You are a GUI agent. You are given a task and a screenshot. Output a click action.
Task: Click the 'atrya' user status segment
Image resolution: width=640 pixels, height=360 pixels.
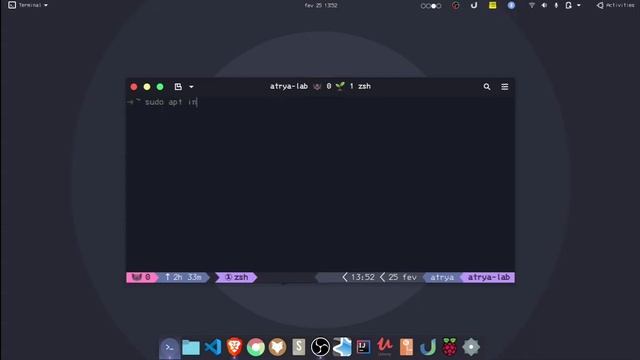coord(442,277)
